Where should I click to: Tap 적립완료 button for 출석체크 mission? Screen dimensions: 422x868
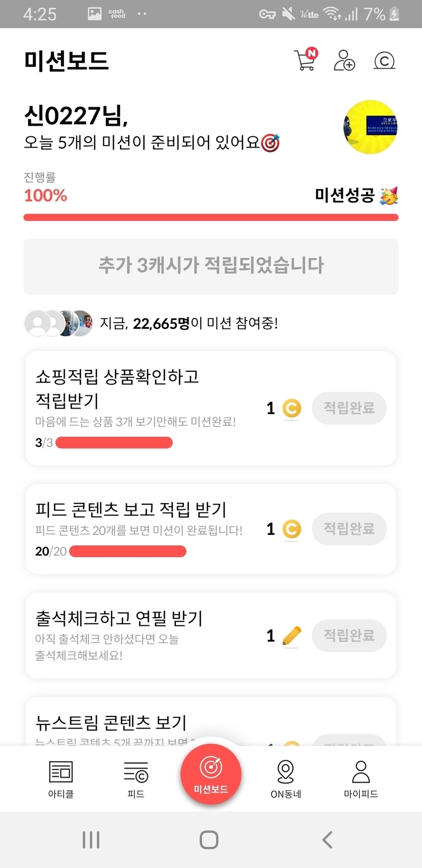[x=349, y=635]
